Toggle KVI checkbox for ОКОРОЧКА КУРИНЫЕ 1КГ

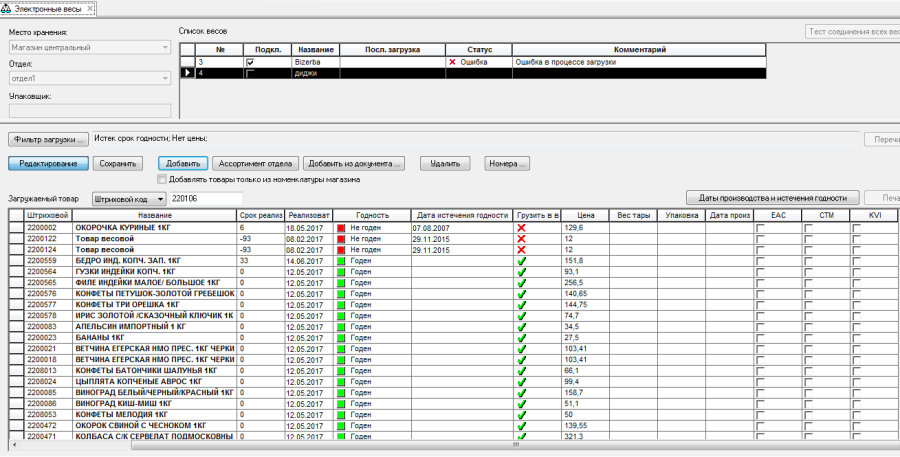coord(856,228)
